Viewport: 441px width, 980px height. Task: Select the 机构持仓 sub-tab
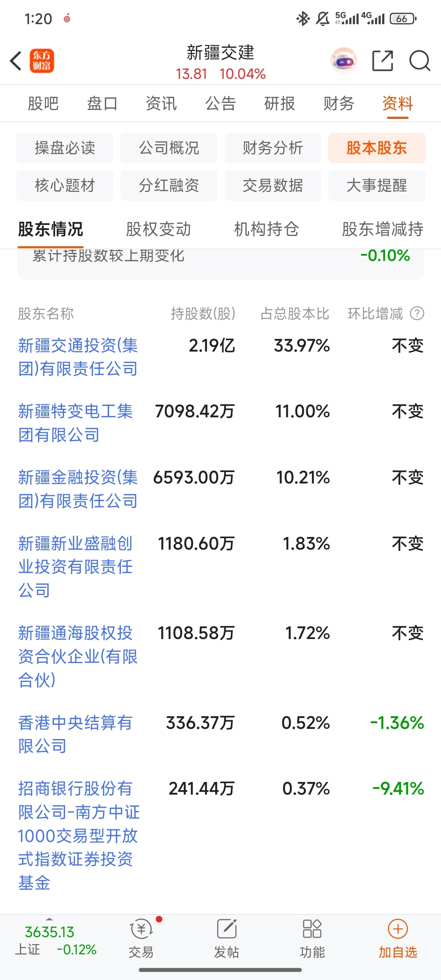coord(266,229)
